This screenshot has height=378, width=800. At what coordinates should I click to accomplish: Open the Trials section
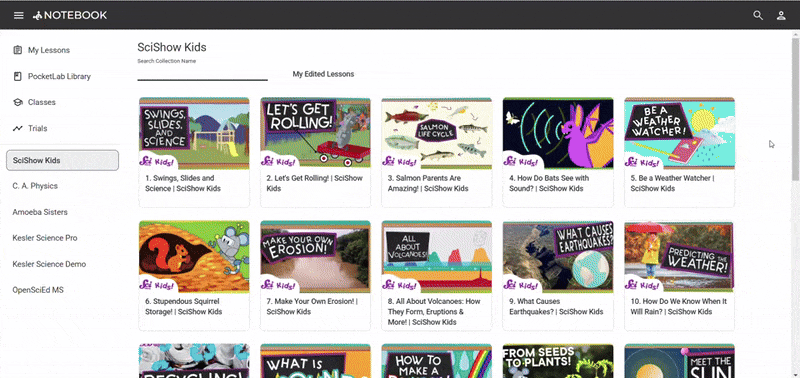tap(38, 128)
